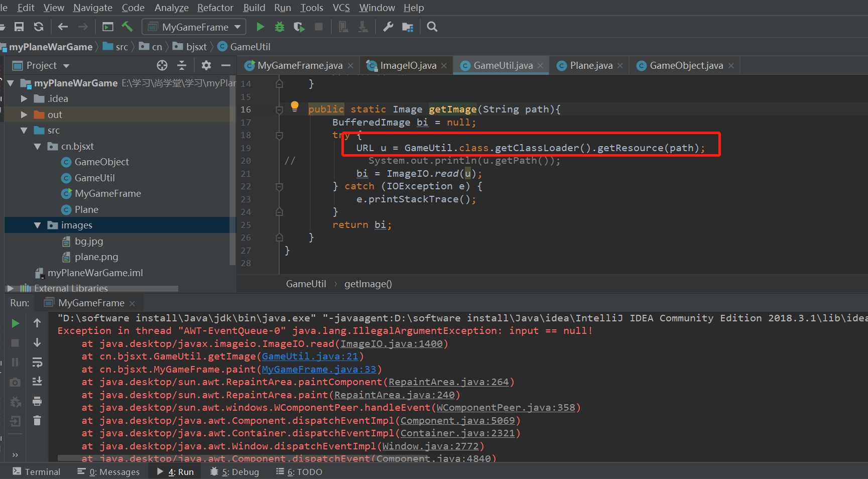Open the Debug tool window
The width and height of the screenshot is (868, 479).
coord(234,472)
